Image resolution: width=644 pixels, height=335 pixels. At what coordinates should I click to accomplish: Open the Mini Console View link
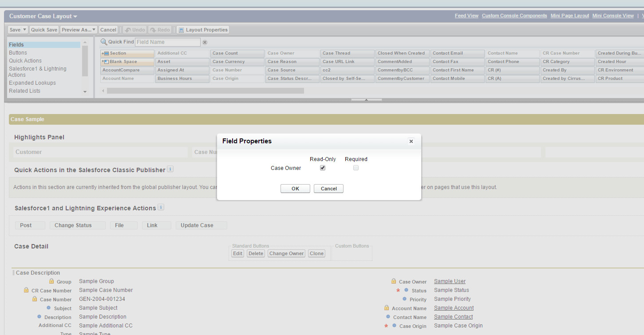613,16
